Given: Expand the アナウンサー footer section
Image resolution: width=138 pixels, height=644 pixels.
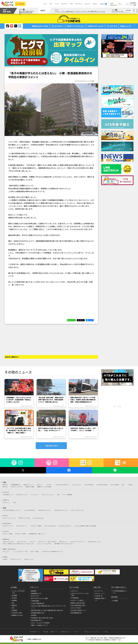Looking at the screenshot, I should pyautogui.click(x=7, y=523).
